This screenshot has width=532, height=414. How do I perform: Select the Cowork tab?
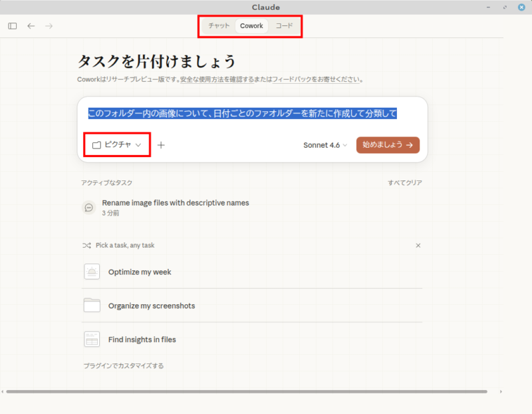pyautogui.click(x=251, y=26)
